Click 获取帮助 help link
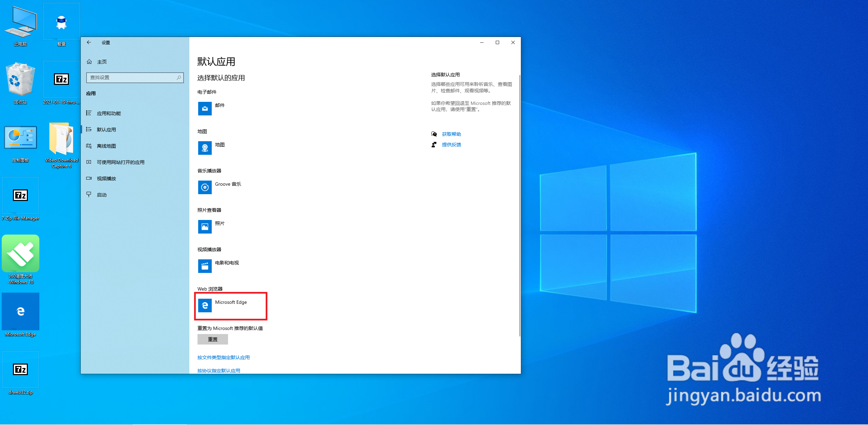This screenshot has width=868, height=425. (451, 134)
